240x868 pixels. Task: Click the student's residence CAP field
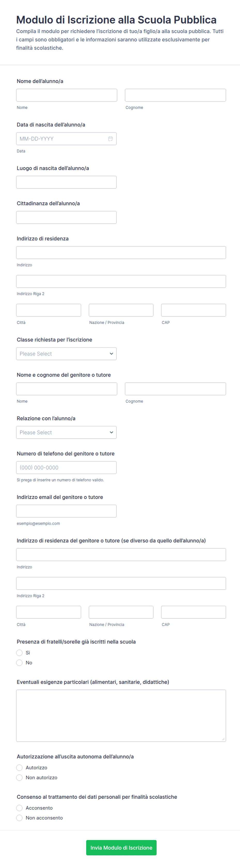(x=194, y=310)
